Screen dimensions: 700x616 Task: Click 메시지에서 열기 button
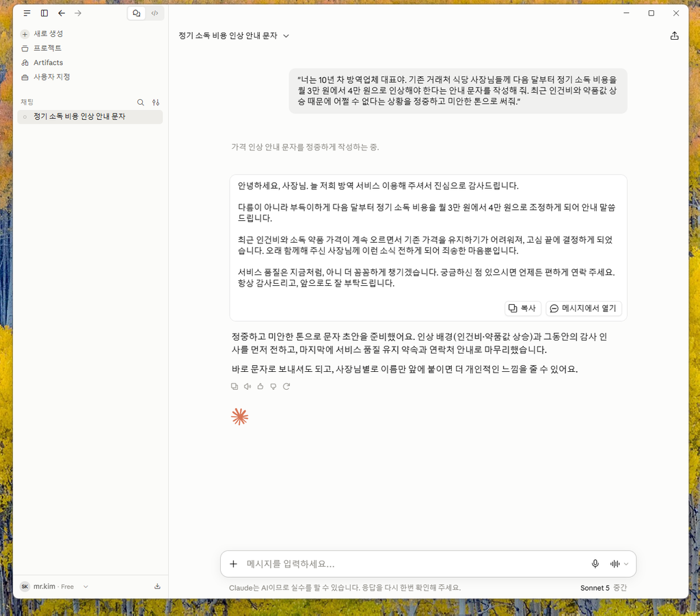click(584, 308)
